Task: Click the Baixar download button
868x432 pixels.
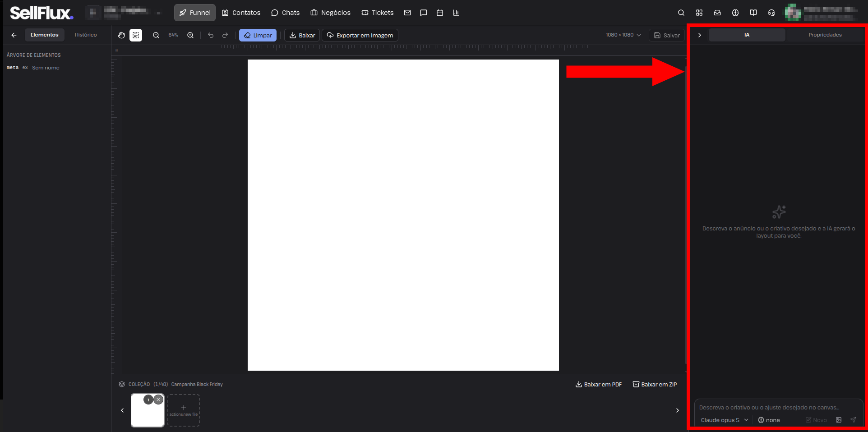Action: (302, 35)
